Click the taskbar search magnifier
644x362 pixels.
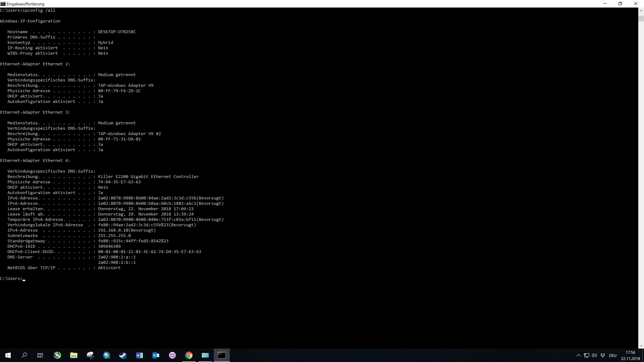(x=24, y=355)
